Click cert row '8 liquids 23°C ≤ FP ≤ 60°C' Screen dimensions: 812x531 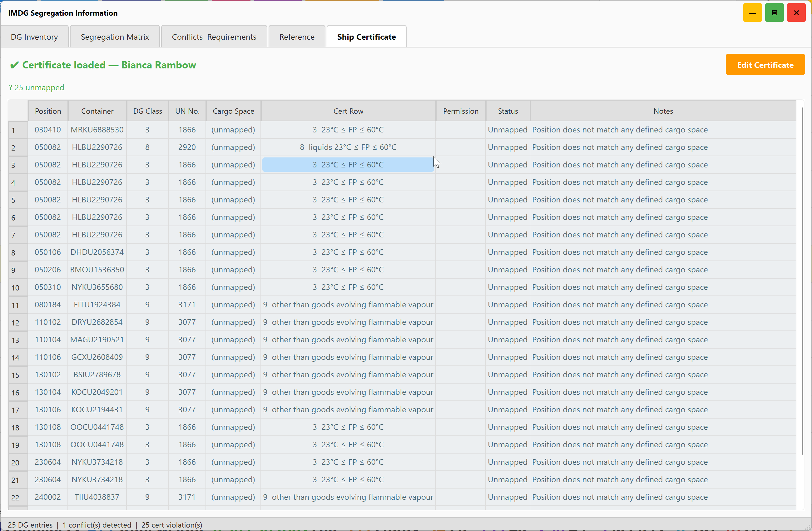[348, 147]
